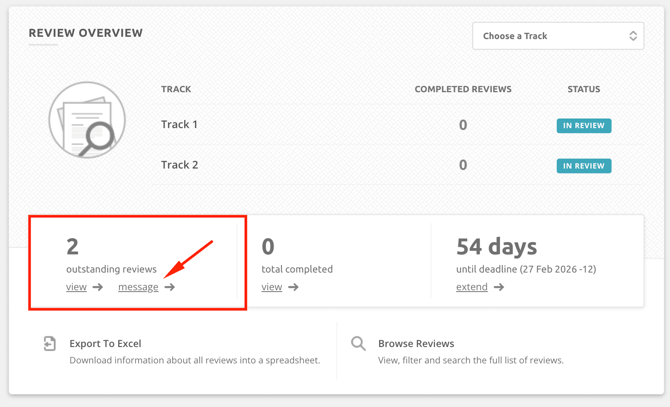Click arrow next to total completed view
Screen dimensions: 670x407
tap(293, 287)
